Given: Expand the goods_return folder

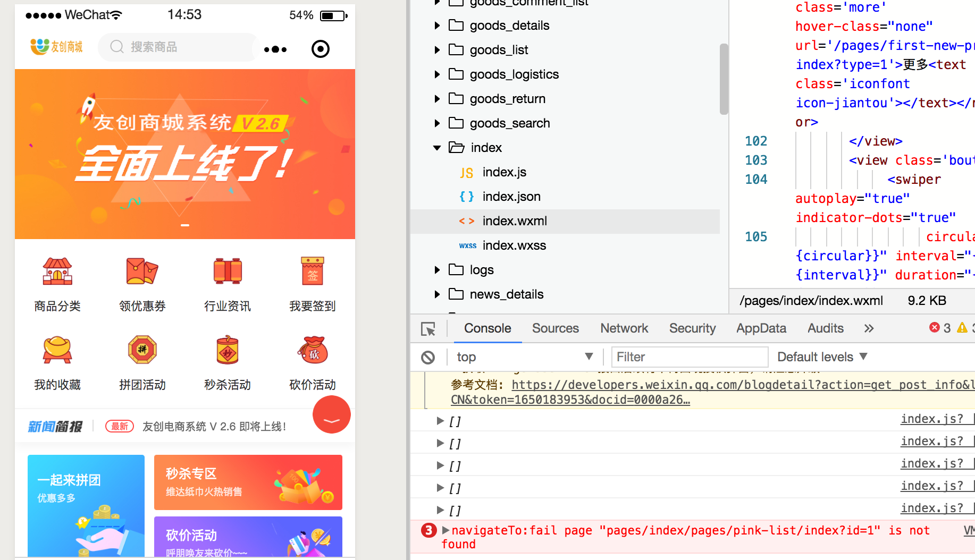Looking at the screenshot, I should pos(437,99).
